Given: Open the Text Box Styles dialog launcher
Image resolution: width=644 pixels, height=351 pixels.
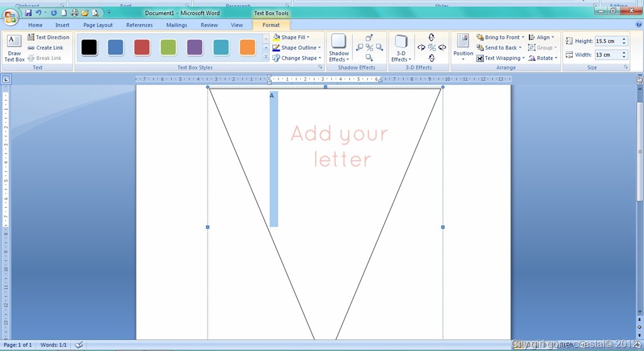Looking at the screenshot, I should coord(320,67).
